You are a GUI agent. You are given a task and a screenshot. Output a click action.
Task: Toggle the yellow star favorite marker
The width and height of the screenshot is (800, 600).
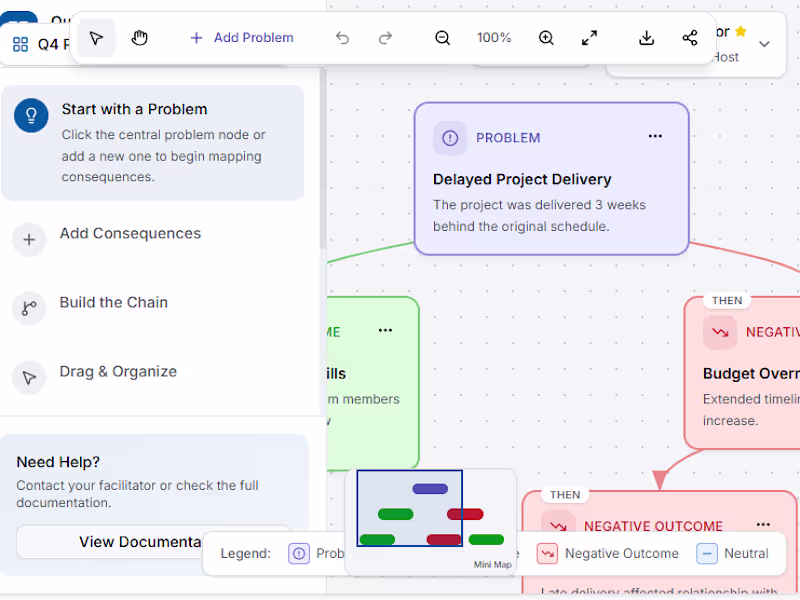(740, 31)
